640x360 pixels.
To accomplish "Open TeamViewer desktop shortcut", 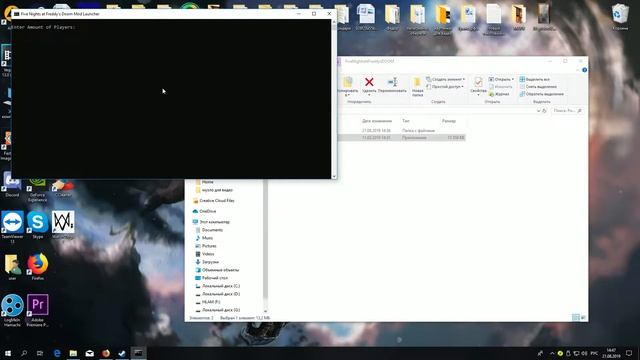I will point(12,222).
